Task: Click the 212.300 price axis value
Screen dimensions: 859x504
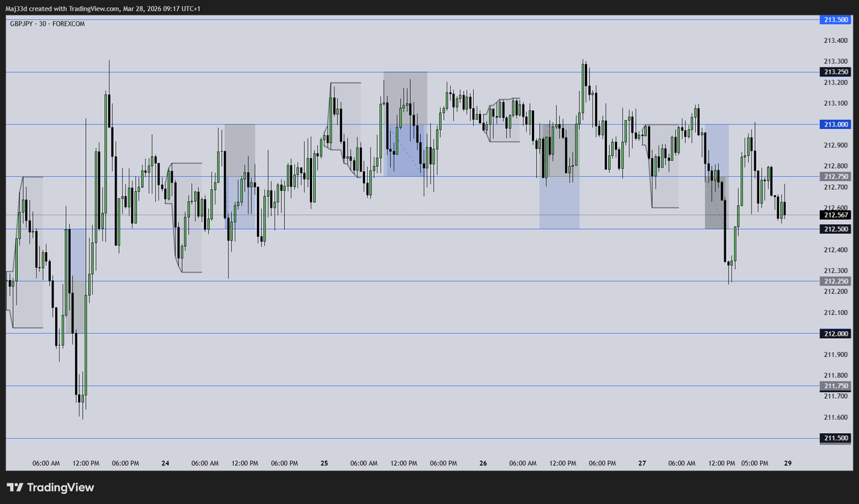Action: click(x=837, y=271)
